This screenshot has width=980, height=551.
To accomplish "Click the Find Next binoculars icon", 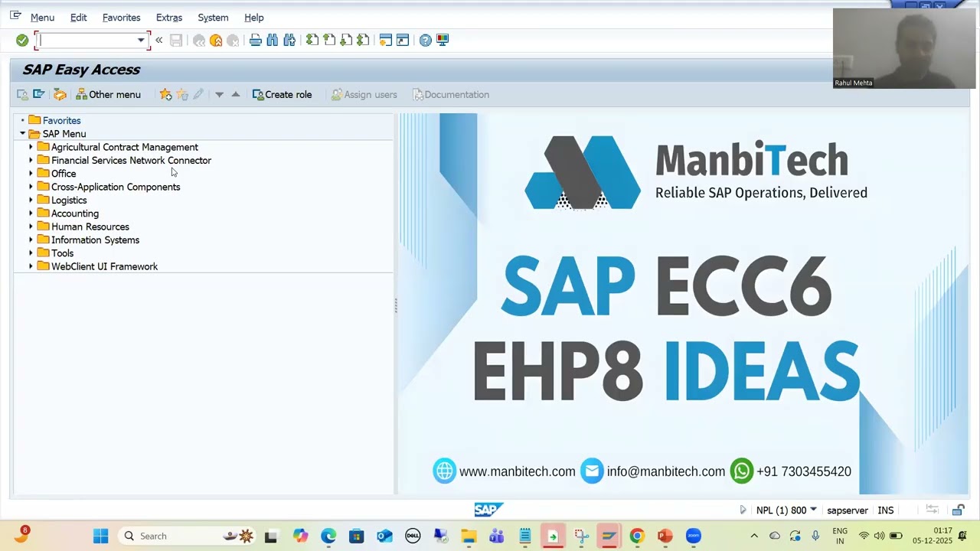I will (x=289, y=40).
